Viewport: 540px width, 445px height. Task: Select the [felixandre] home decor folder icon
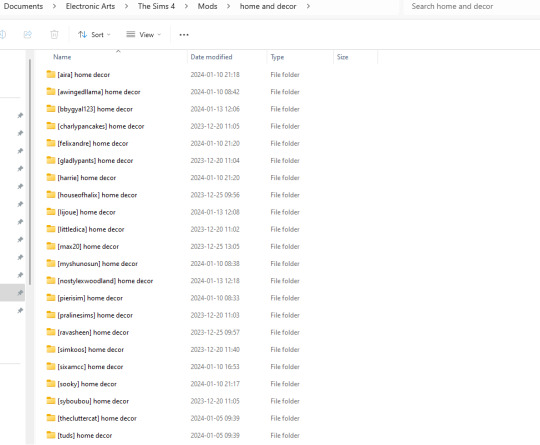coord(51,143)
